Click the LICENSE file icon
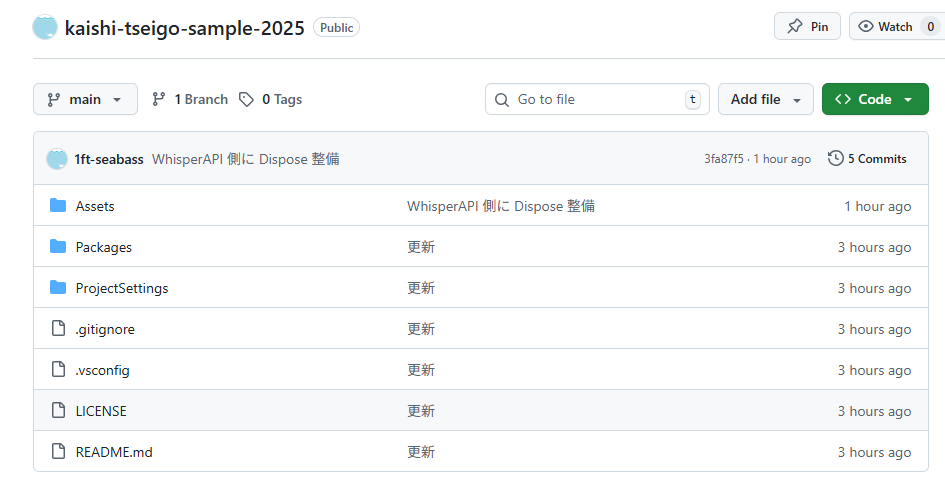The height and width of the screenshot is (488, 945). (x=57, y=411)
